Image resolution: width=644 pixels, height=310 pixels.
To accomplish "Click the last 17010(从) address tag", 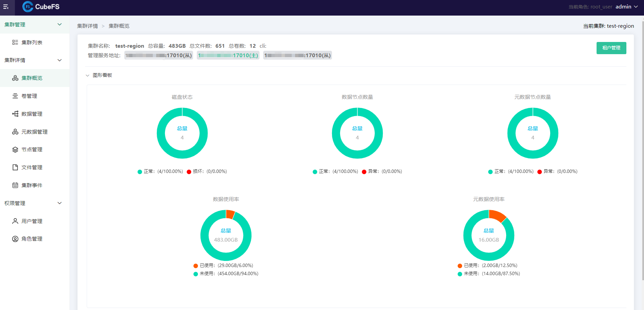I will 297,56.
